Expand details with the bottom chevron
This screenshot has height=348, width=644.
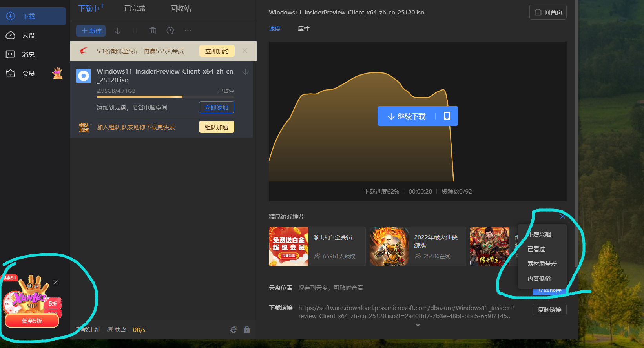418,325
